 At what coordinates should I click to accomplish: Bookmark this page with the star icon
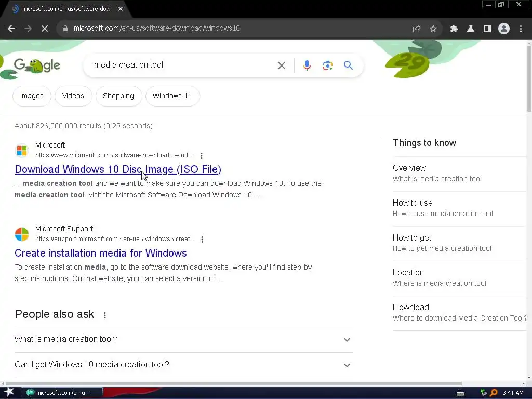[x=433, y=29]
